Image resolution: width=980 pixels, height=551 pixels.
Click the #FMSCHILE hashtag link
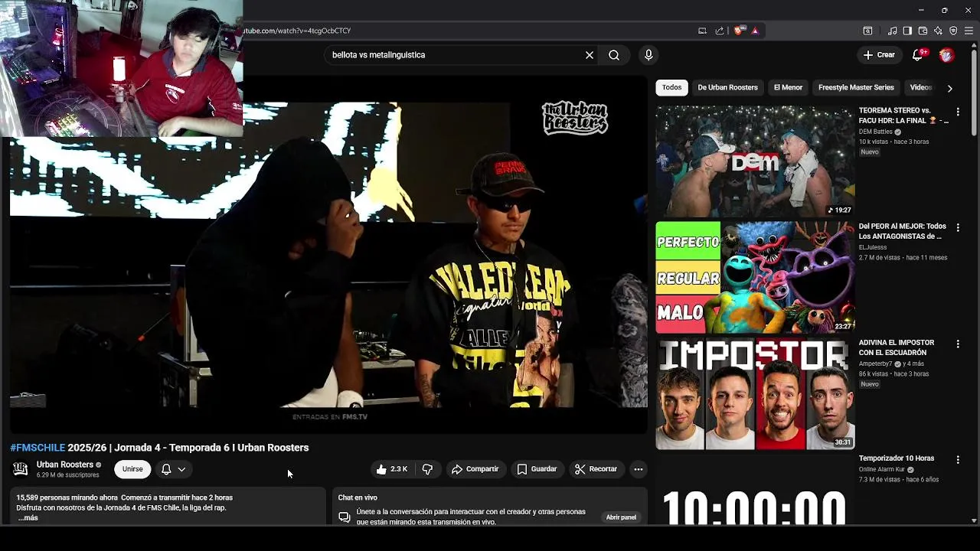coord(38,448)
